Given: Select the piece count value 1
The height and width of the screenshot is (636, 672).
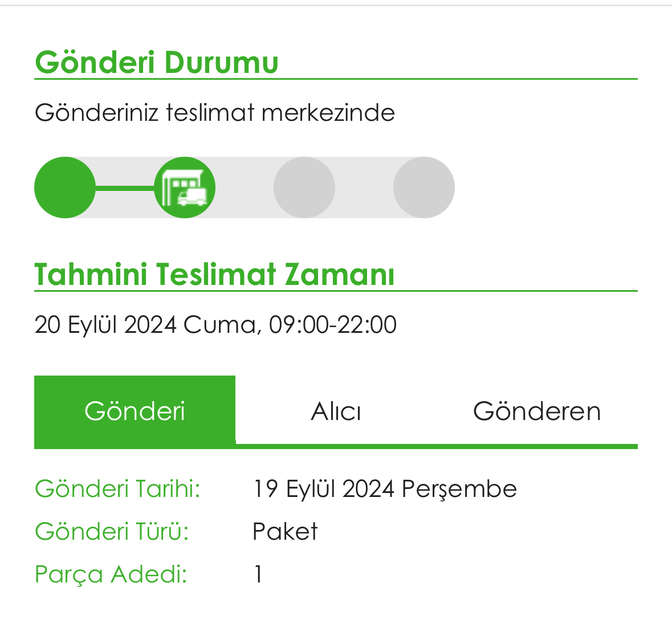Looking at the screenshot, I should [258, 574].
